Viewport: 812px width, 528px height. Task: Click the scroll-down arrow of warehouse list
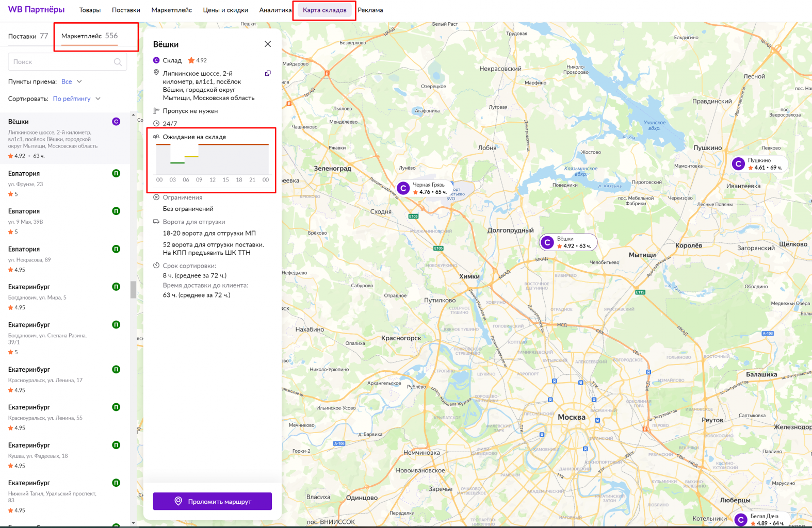point(133,522)
